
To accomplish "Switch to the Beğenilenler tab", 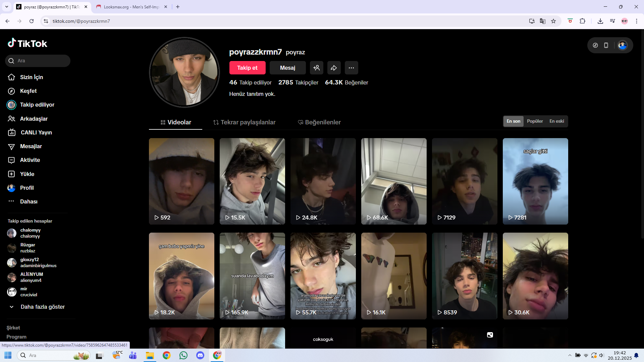I will pyautogui.click(x=319, y=122).
